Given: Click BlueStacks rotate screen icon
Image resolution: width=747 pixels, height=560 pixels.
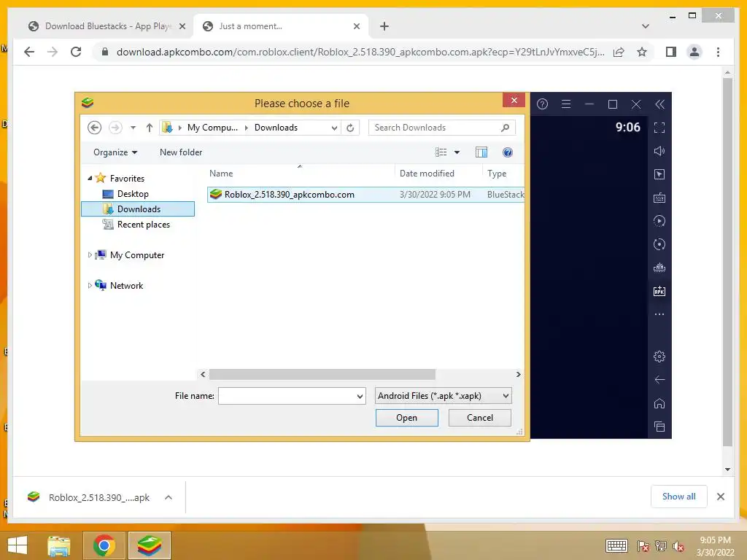Looking at the screenshot, I should pyautogui.click(x=659, y=244).
